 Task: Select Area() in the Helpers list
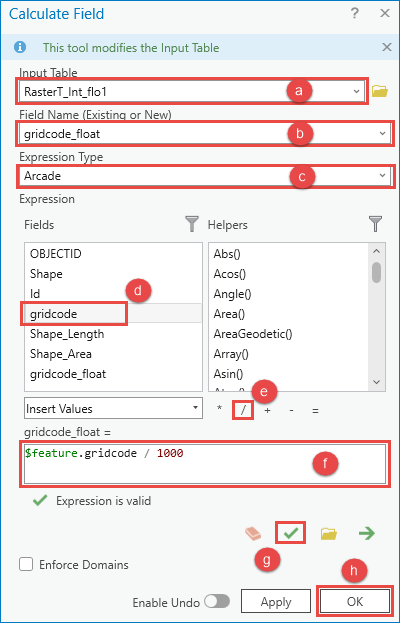tap(229, 314)
